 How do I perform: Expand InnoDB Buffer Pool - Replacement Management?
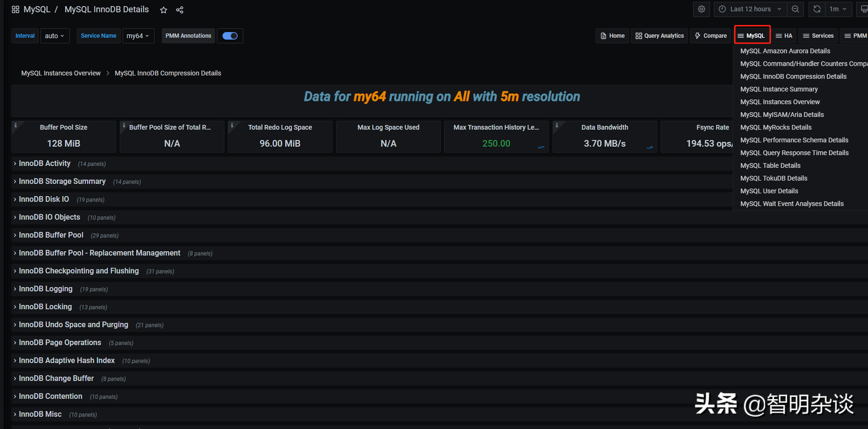pos(99,253)
